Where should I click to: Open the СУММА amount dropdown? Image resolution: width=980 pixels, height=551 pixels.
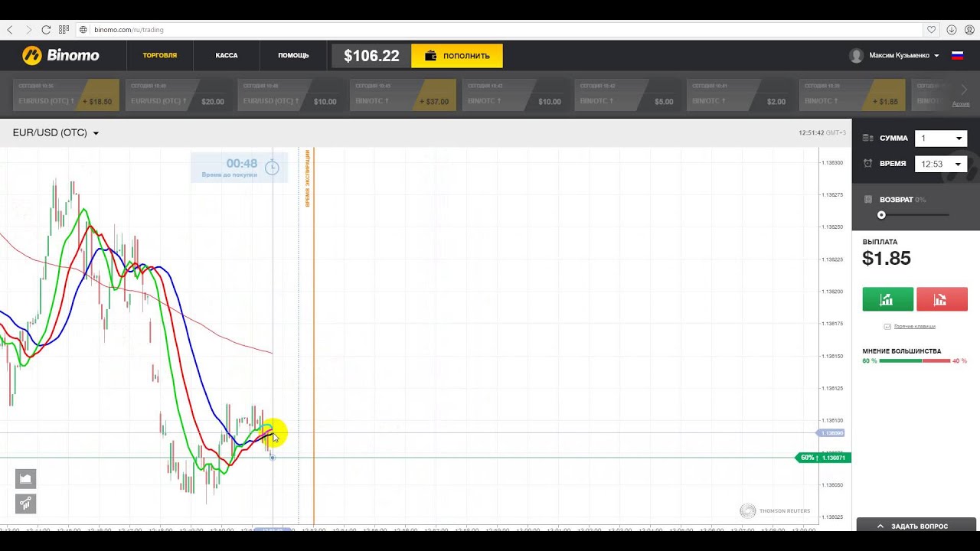(x=941, y=139)
